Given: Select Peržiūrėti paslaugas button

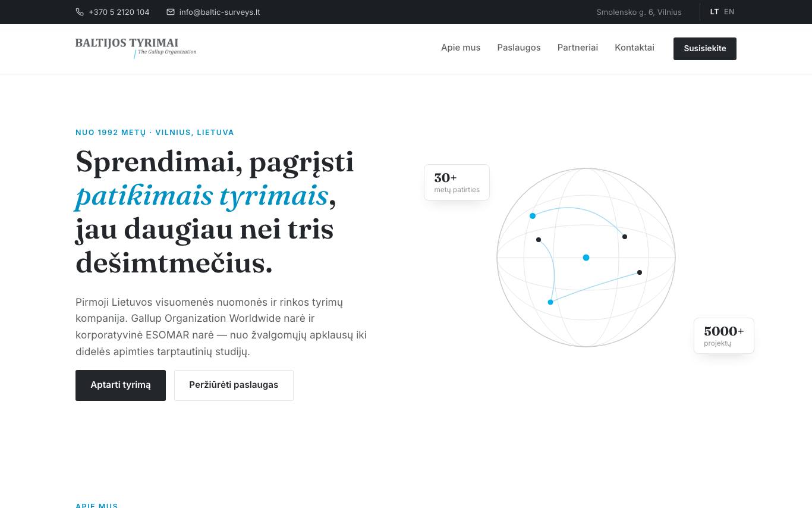Looking at the screenshot, I should [234, 385].
